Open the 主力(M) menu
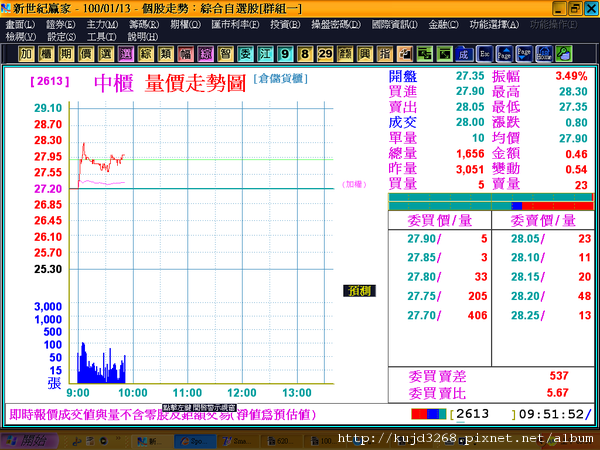Image resolution: width=600 pixels, height=450 pixels. (102, 24)
